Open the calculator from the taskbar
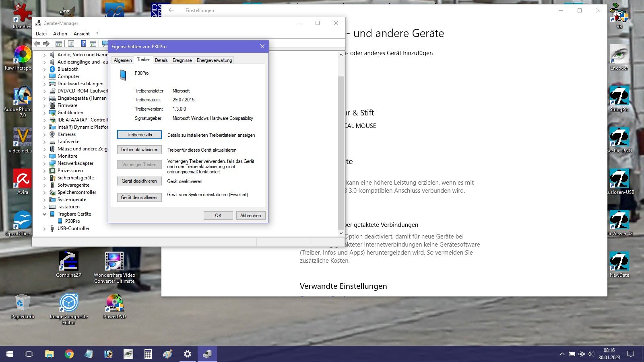Screen dimensions: 644x362 point(148,354)
